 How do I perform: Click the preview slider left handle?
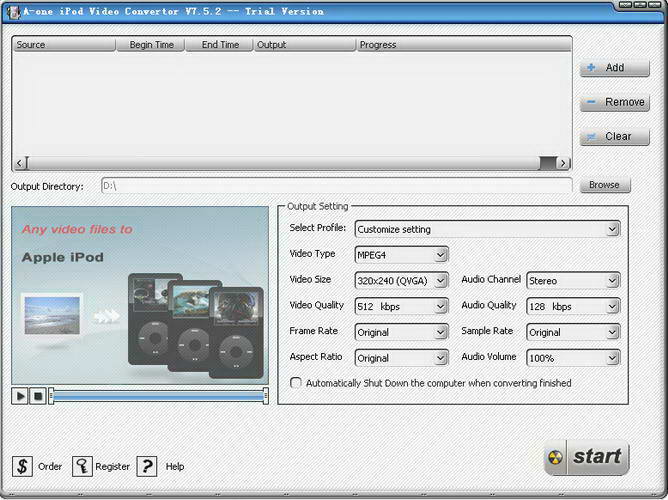51,396
